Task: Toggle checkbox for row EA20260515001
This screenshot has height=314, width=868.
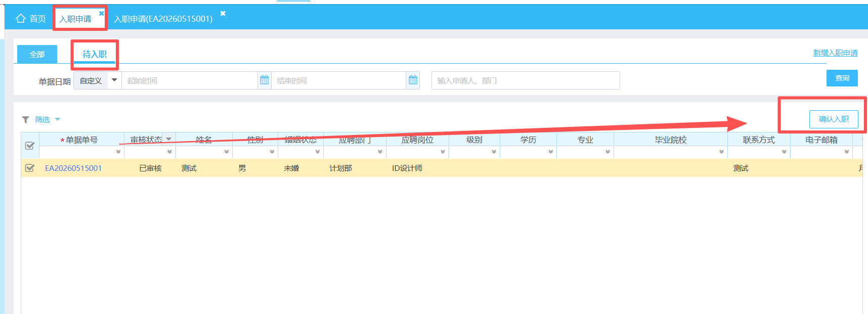Action: click(x=30, y=168)
